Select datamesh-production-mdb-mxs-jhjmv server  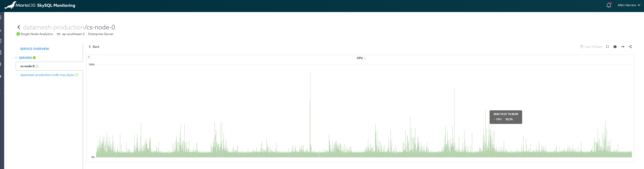(47, 75)
